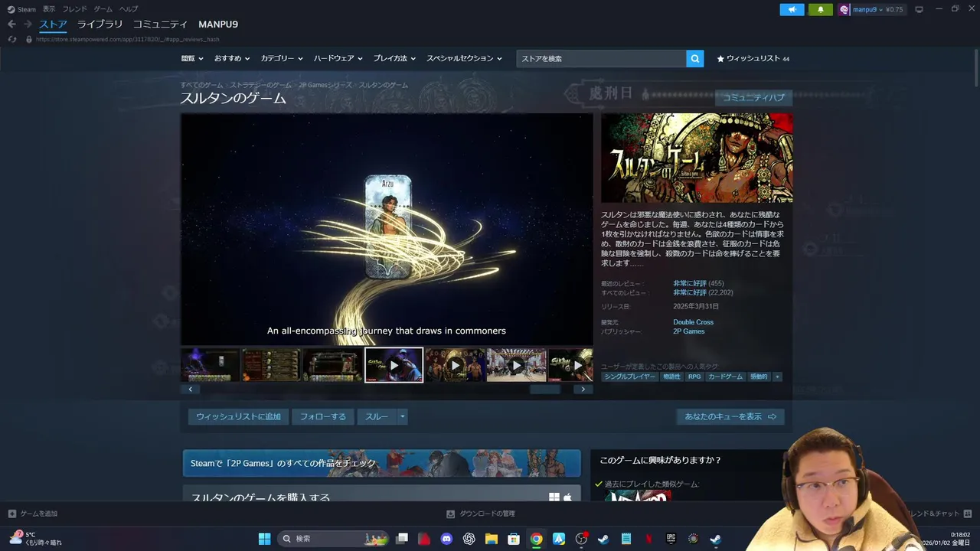Image resolution: width=980 pixels, height=551 pixels.
Task: Open the MANPU9 profile tab
Action: (x=218, y=24)
